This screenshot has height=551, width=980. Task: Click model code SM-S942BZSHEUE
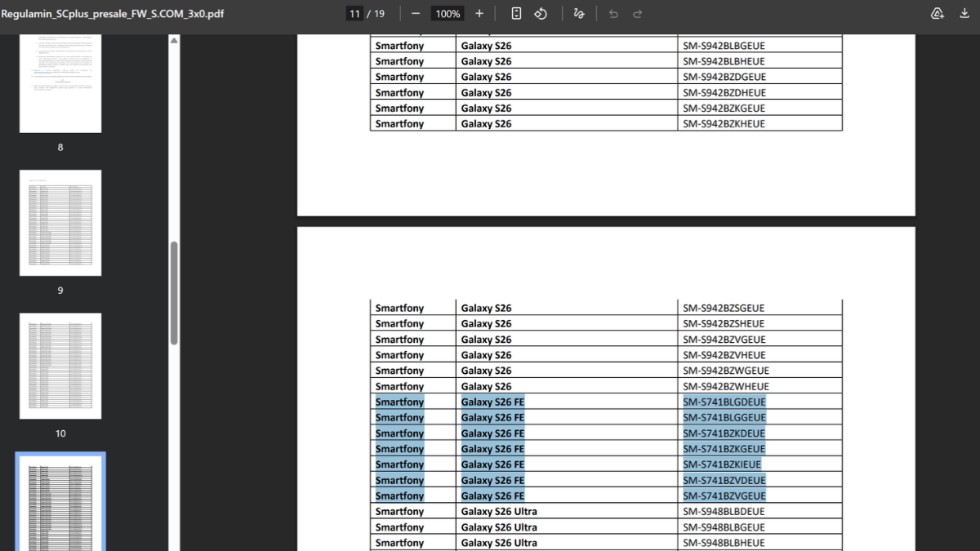724,324
